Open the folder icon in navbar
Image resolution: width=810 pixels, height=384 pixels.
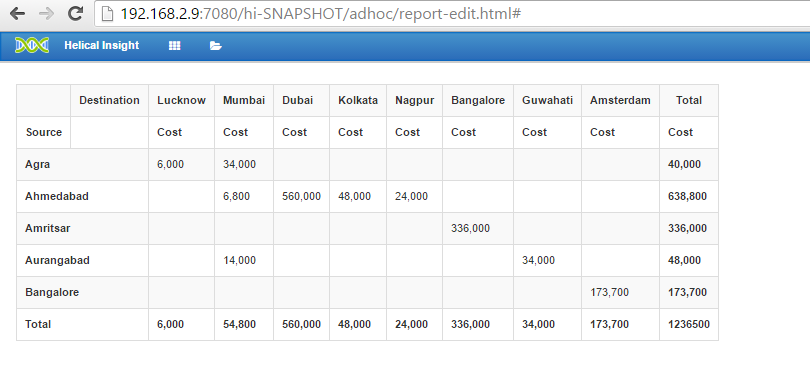point(216,46)
